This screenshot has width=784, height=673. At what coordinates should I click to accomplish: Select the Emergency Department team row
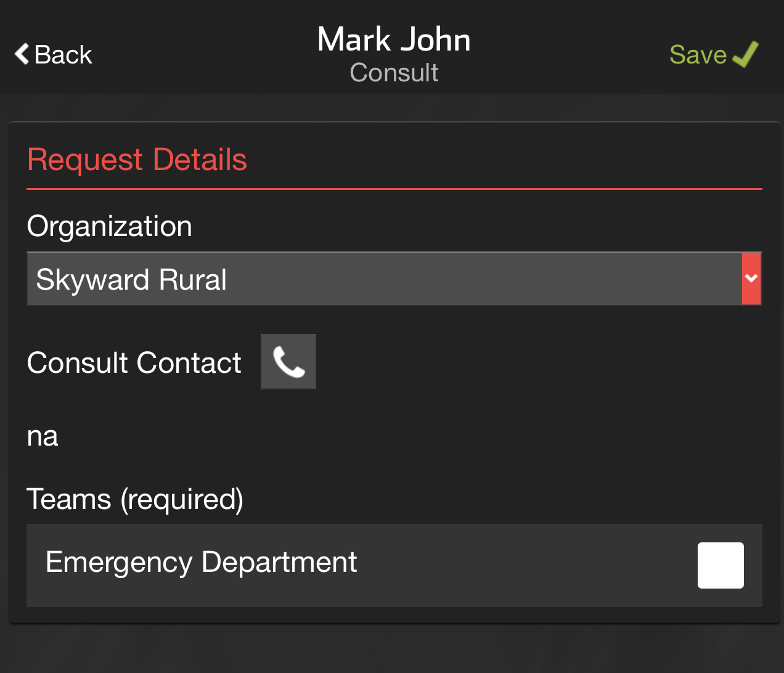coord(394,565)
